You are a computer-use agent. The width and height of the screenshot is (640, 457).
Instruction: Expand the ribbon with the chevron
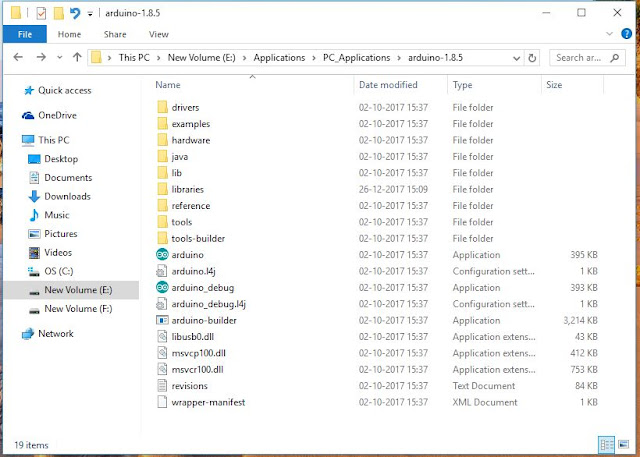609,34
